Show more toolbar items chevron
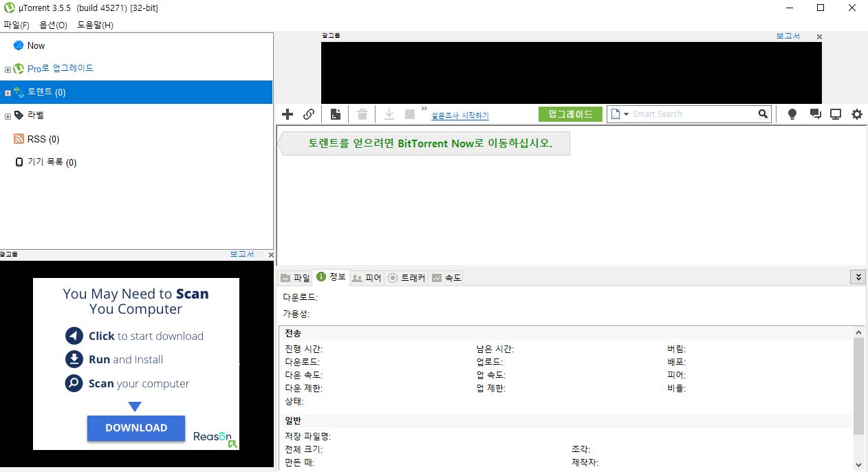Screen dimensions: 868x472 click(x=424, y=109)
